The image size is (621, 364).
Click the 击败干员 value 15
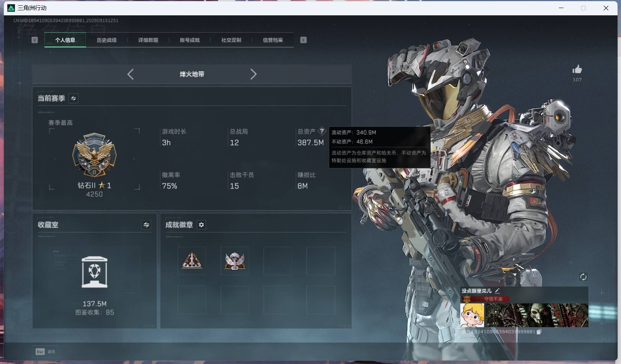click(x=234, y=186)
